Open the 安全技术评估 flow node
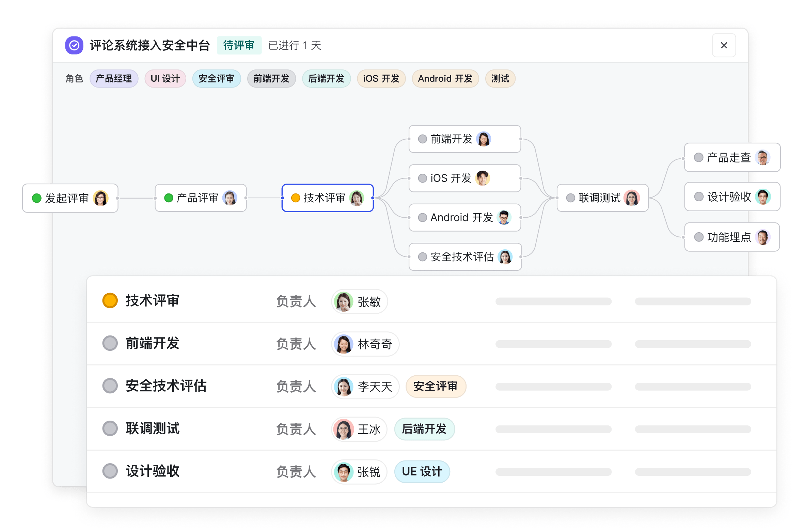This screenshot has height=532, width=805. pyautogui.click(x=465, y=257)
